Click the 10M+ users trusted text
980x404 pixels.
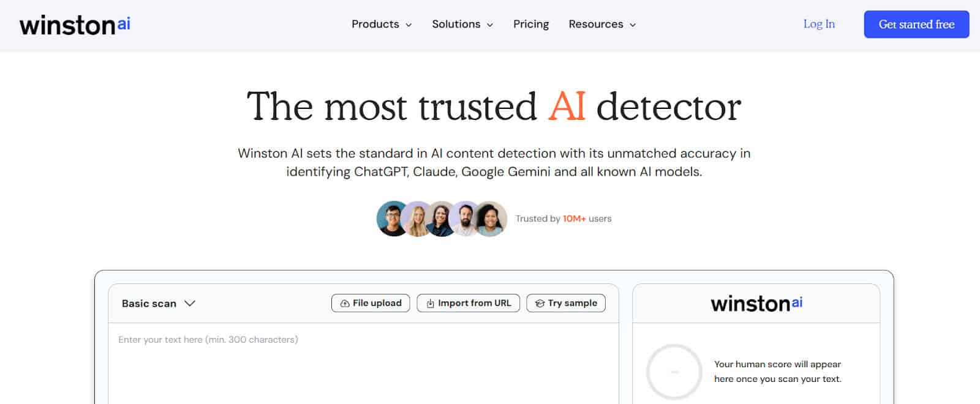pos(563,219)
